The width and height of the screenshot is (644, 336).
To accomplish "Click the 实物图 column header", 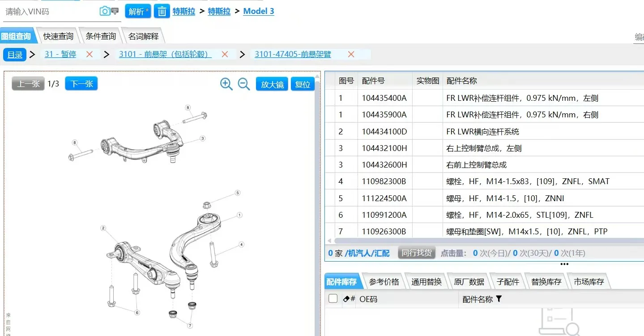I will (x=428, y=81).
